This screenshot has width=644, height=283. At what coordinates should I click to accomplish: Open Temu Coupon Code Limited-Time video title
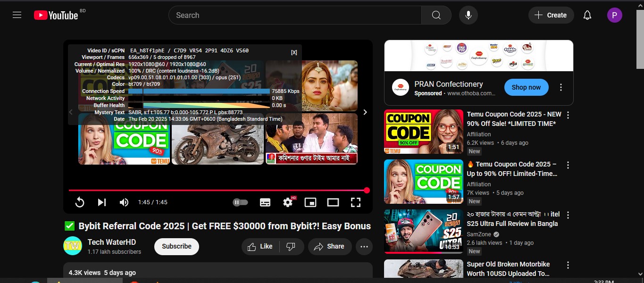point(512,169)
